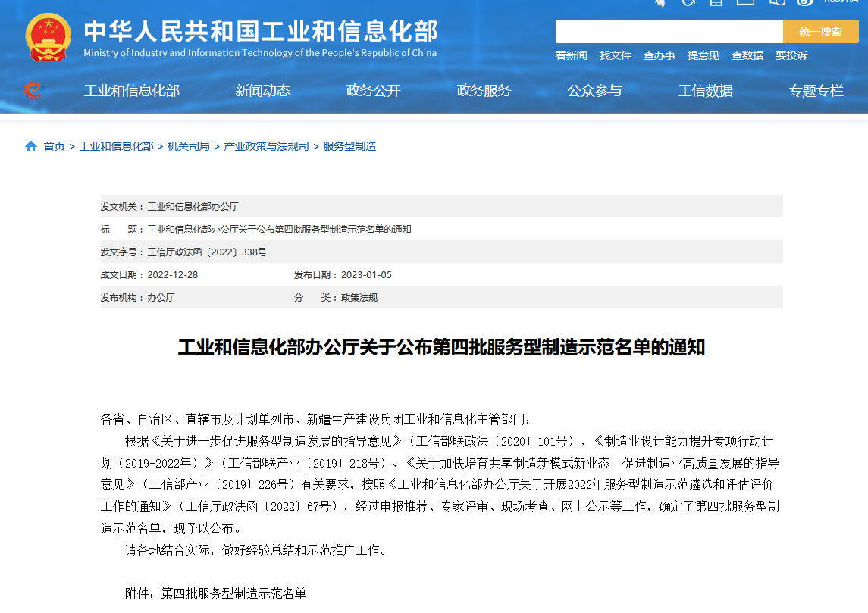The height and width of the screenshot is (613, 868).
Task: Open the 新闻动态 navigation menu
Action: 262,91
